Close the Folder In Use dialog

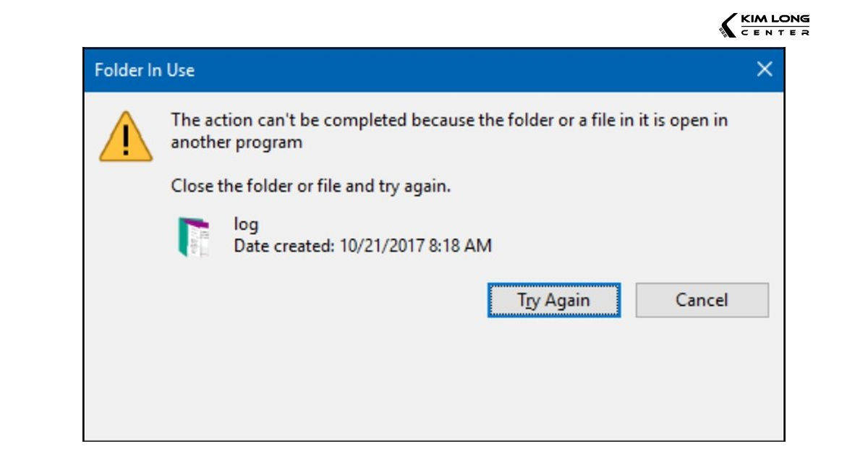(x=765, y=69)
